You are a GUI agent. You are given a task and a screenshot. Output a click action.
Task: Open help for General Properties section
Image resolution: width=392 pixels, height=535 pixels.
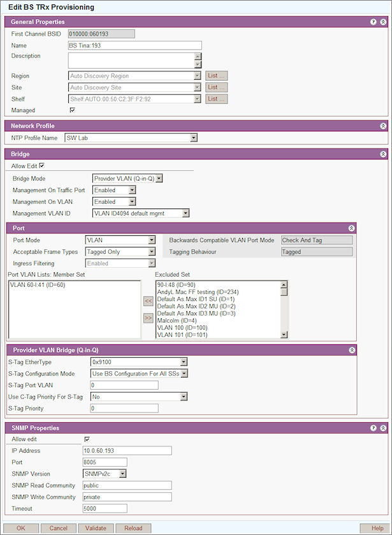374,22
